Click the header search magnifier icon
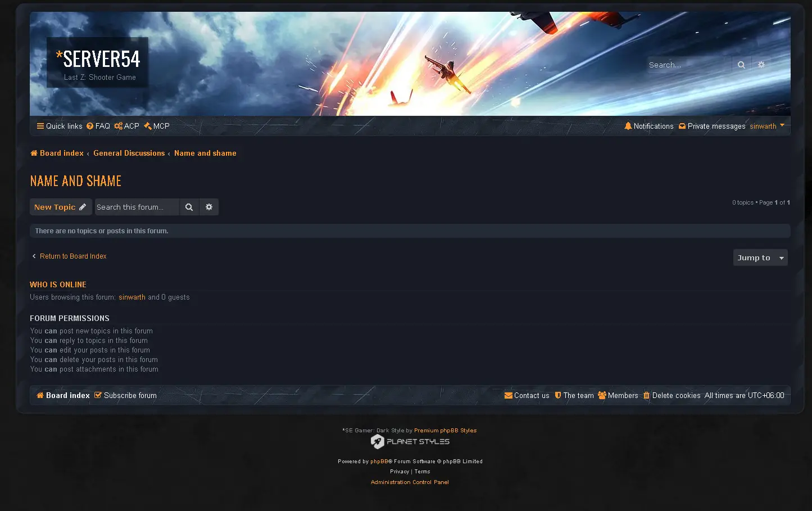This screenshot has height=511, width=812. coord(741,65)
